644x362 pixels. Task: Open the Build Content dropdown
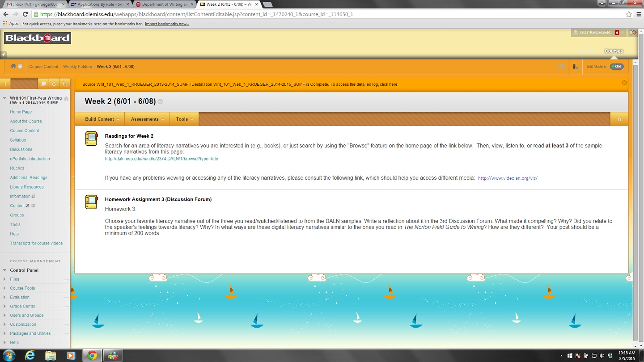102,119
